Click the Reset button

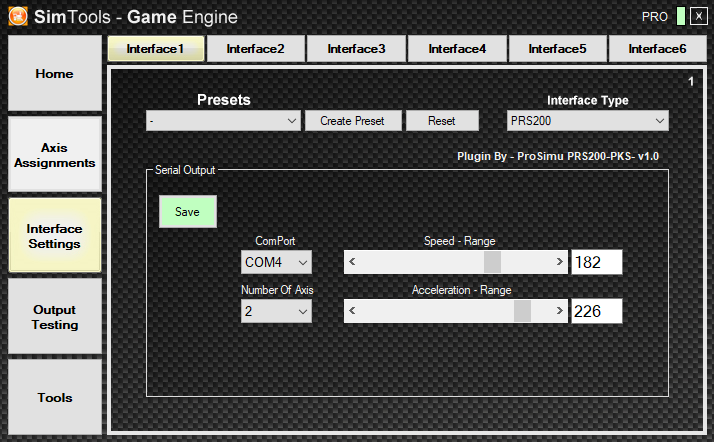[441, 121]
